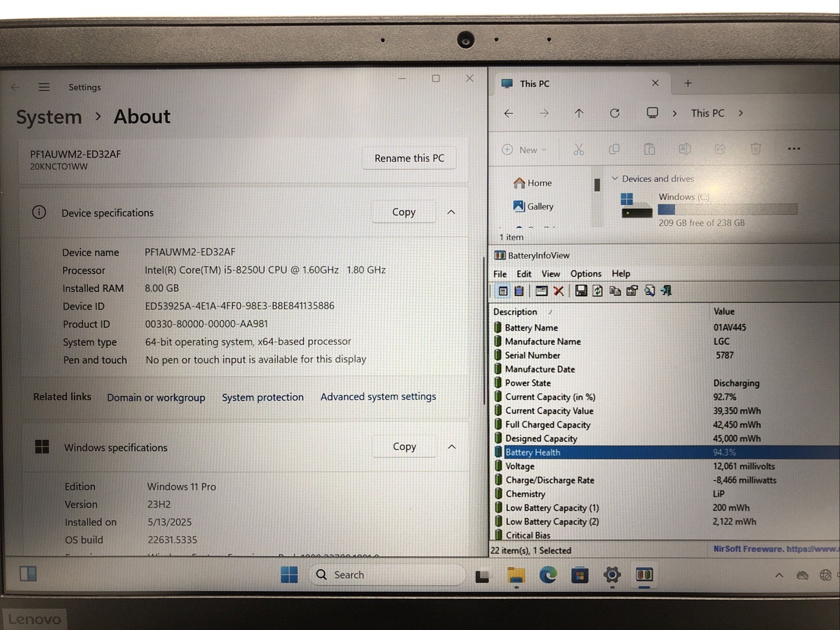Select the Full Charged Capacity row
This screenshot has width=840, height=630.
coord(666,425)
